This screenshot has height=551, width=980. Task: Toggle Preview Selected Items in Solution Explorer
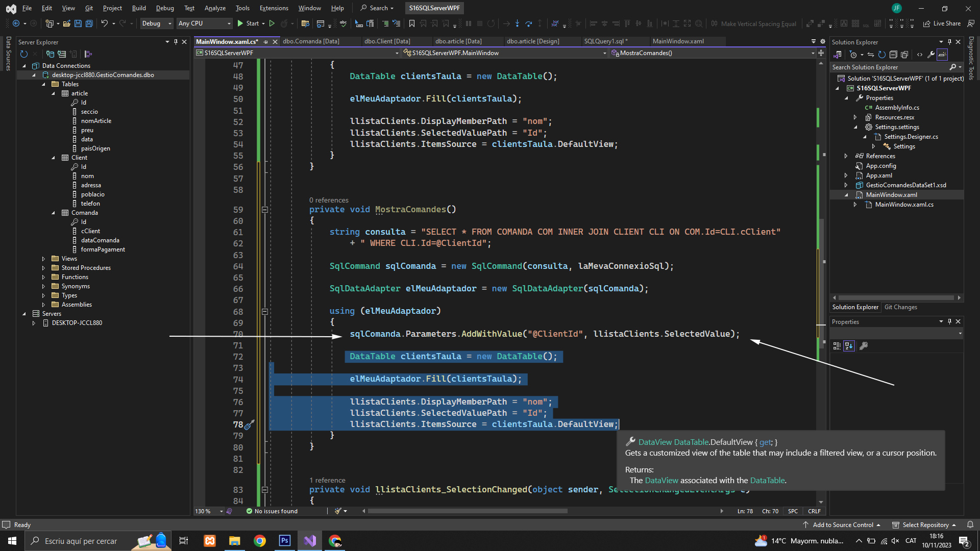[x=942, y=55]
